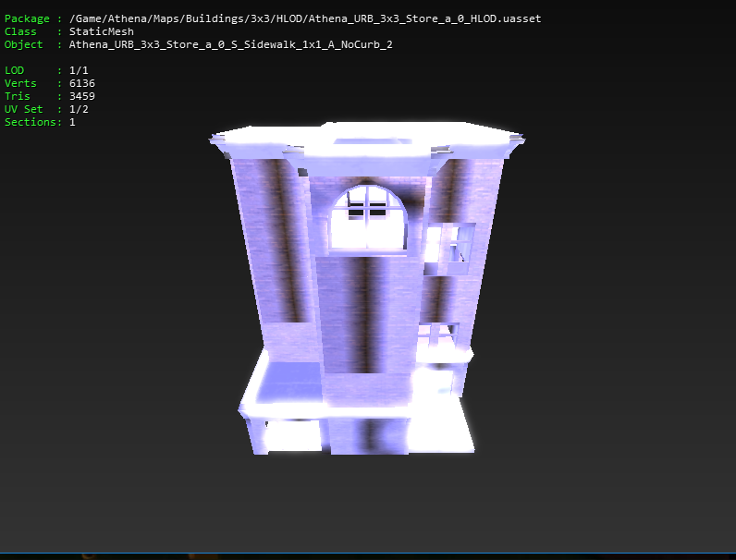This screenshot has width=736, height=560.
Task: Click the green UV Set label
Action: pyautogui.click(x=23, y=109)
